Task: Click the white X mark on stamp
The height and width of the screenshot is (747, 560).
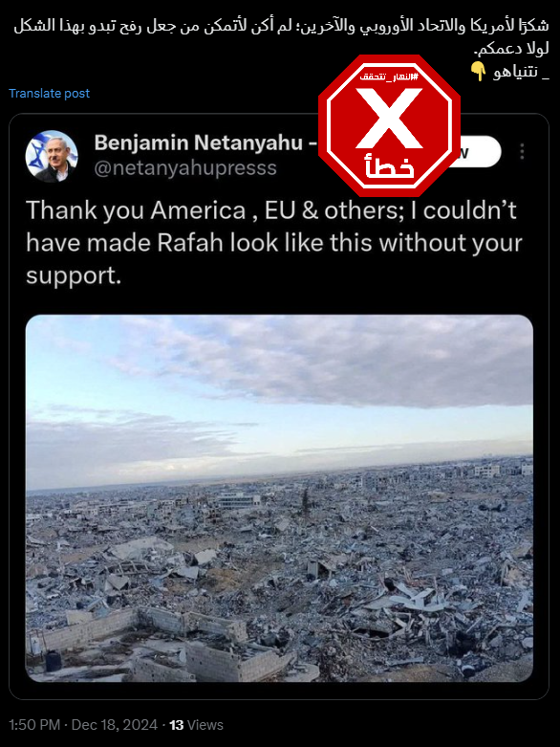Action: pyautogui.click(x=389, y=120)
